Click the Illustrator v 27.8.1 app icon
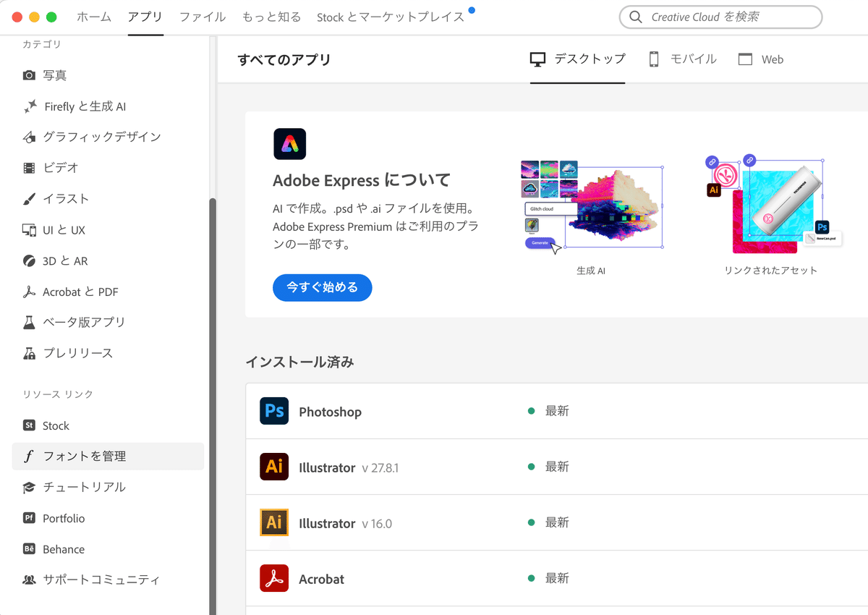868x615 pixels. pyautogui.click(x=274, y=467)
